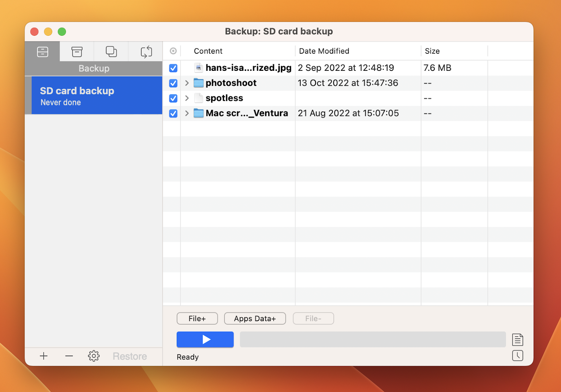561x392 pixels.
Task: Select the Archive mode icon
Action: [76, 52]
